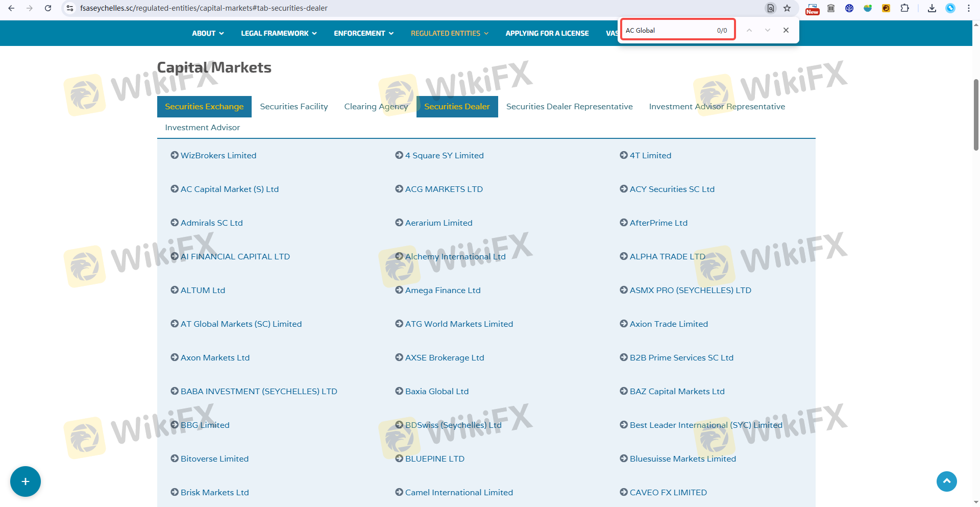Viewport: 980px width, 507px height.
Task: Expand the REGULATED ENTITIES menu
Action: coord(449,33)
